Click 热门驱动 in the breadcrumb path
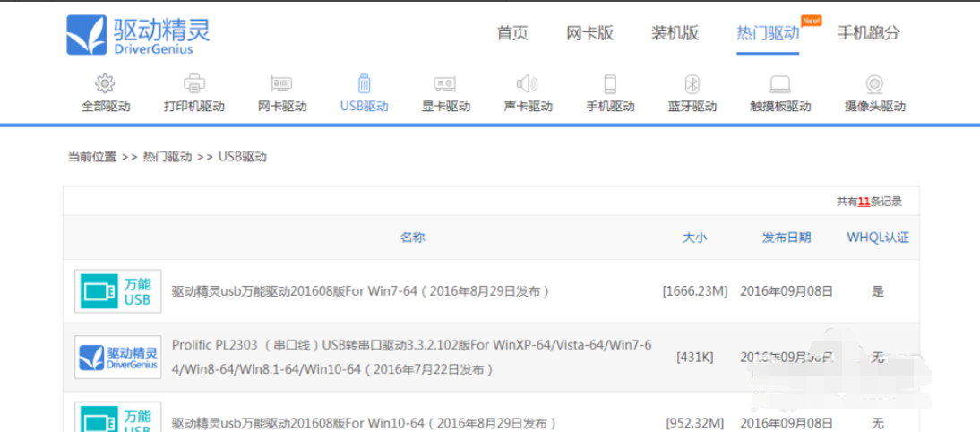Screen dimensions: 980x432 pyautogui.click(x=168, y=157)
